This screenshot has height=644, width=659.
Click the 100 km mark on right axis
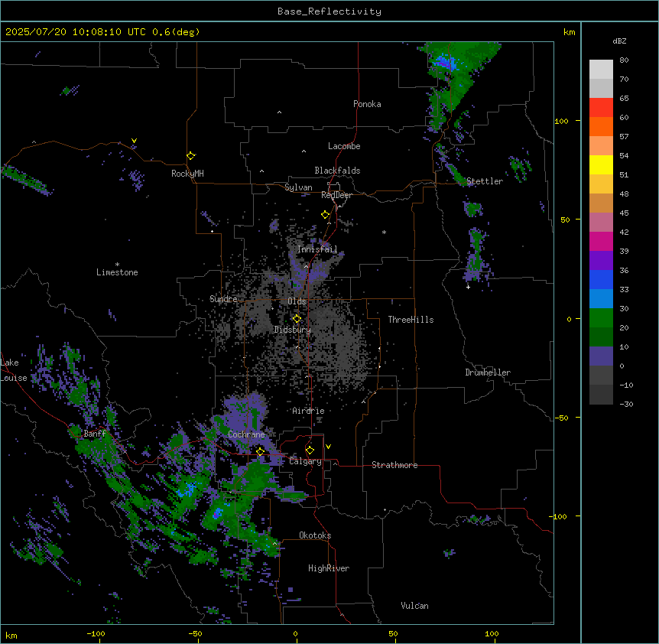click(561, 122)
